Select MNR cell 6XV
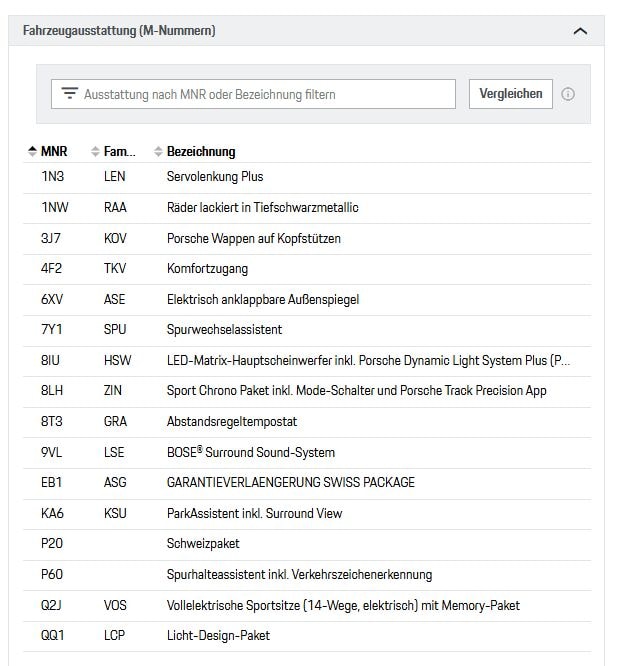Image resolution: width=628 pixels, height=666 pixels. tap(52, 299)
